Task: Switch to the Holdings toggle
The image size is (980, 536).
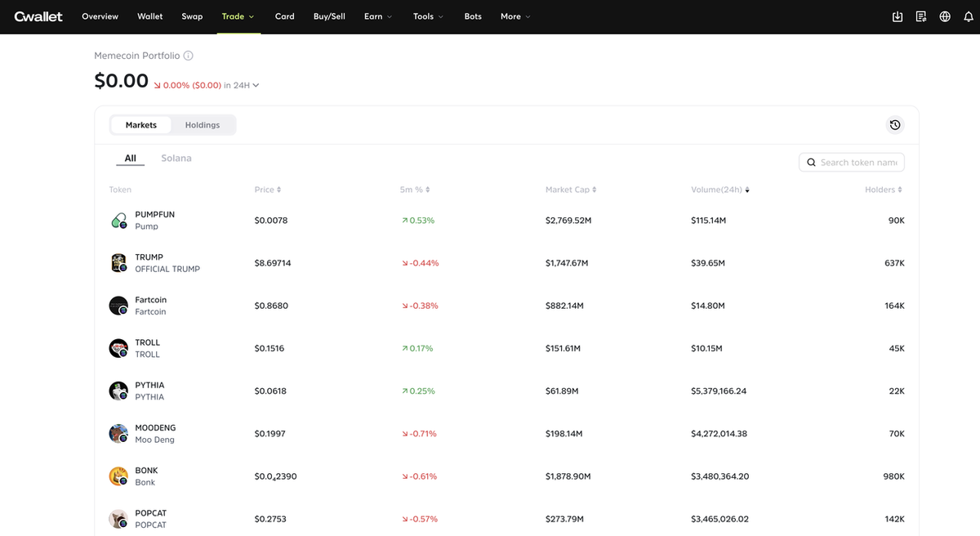Action: pyautogui.click(x=203, y=125)
